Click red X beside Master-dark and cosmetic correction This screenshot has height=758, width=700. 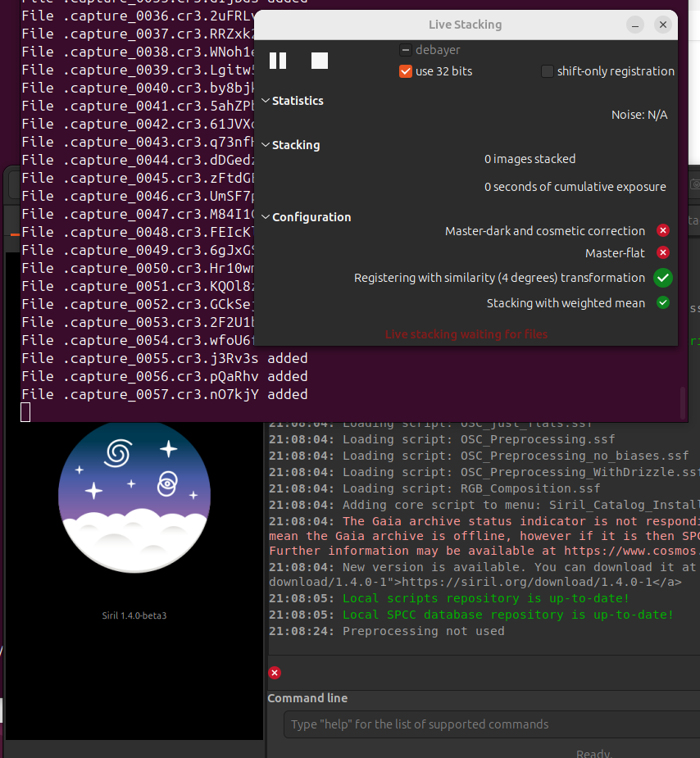[x=663, y=231]
